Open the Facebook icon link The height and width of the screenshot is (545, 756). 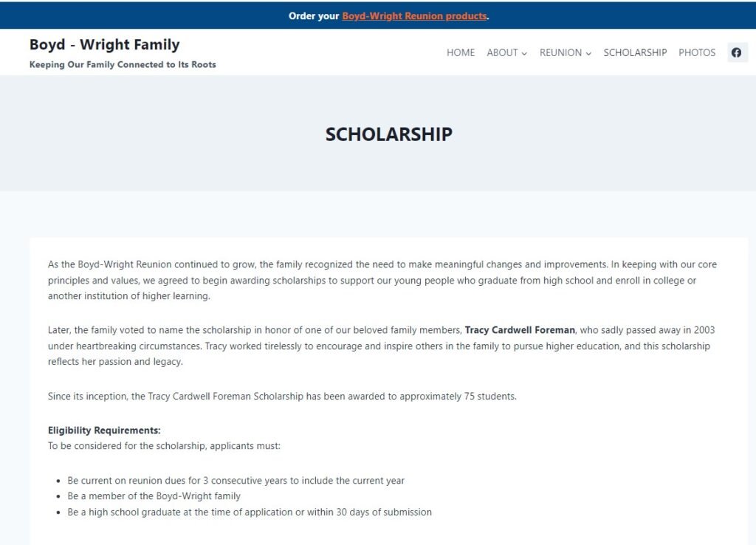(736, 52)
